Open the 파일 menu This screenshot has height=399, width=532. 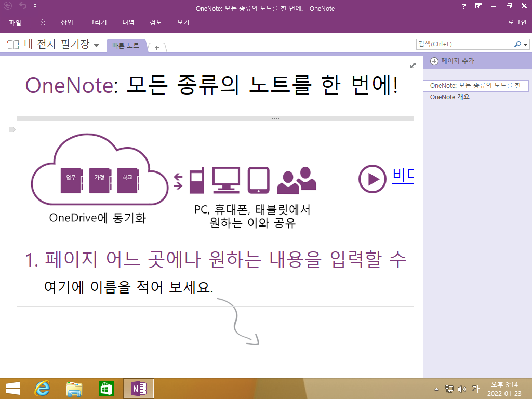pyautogui.click(x=15, y=22)
